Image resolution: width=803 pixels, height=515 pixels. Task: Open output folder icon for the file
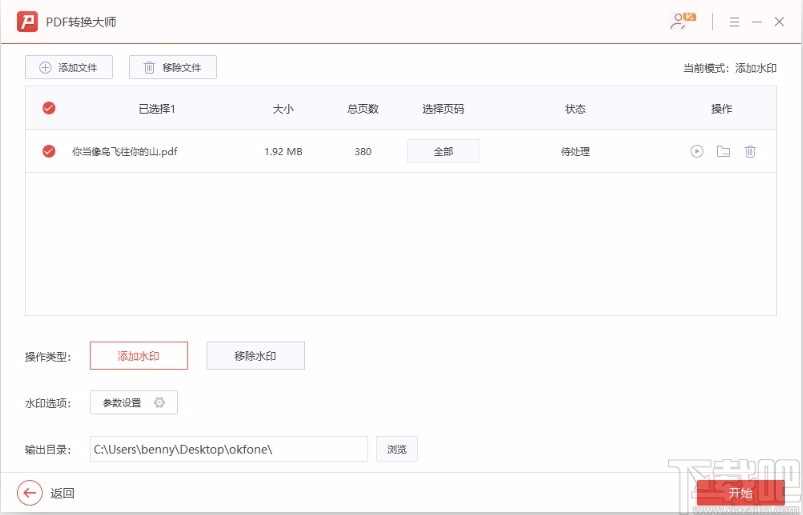tap(723, 152)
